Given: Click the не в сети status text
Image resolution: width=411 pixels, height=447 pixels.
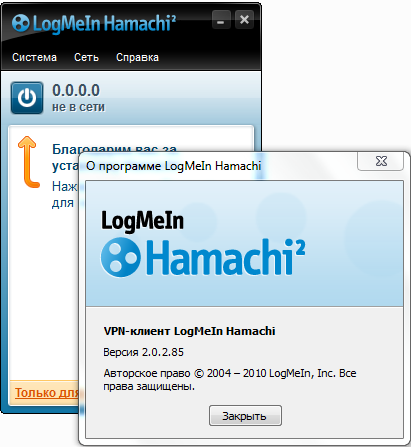Looking at the screenshot, I should coord(78,107).
